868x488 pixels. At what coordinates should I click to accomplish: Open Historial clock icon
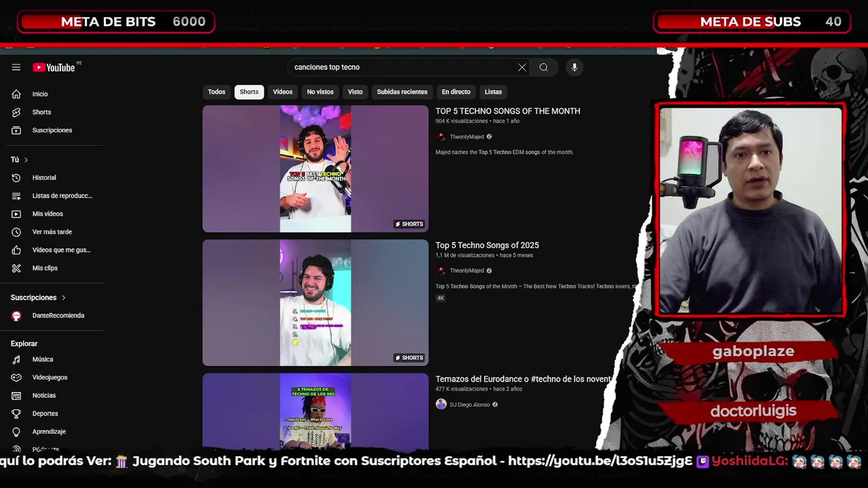coord(16,178)
